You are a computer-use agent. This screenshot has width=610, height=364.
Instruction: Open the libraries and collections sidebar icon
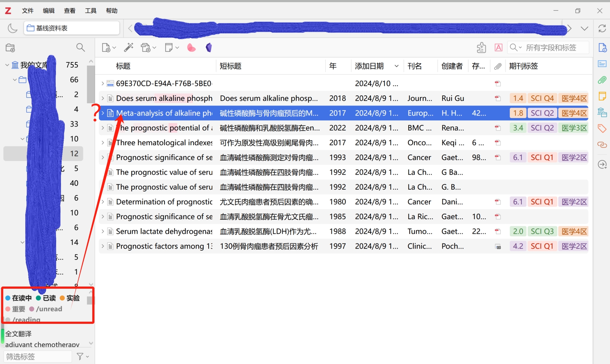click(x=602, y=112)
